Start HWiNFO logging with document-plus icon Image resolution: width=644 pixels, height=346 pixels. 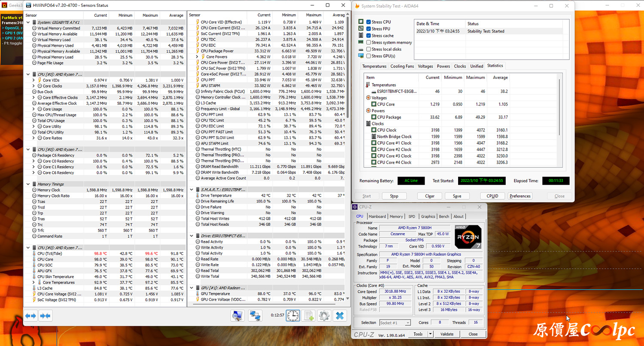click(x=309, y=316)
